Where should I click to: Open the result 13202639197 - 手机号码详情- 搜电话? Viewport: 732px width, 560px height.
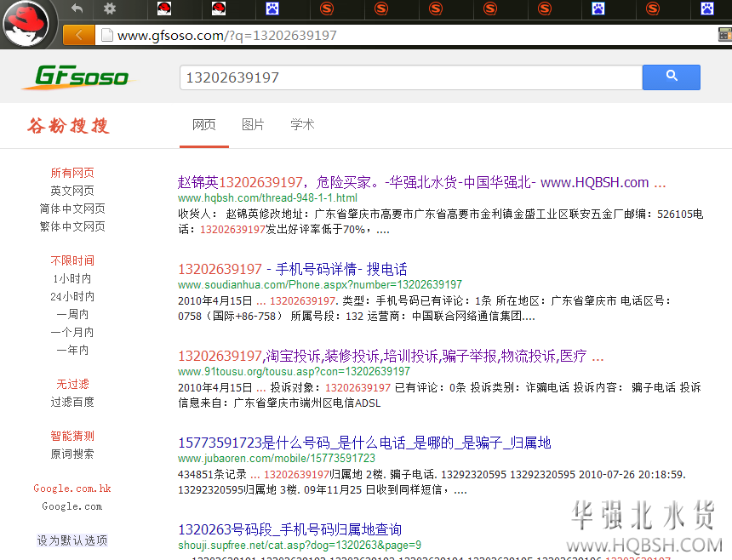tap(292, 269)
